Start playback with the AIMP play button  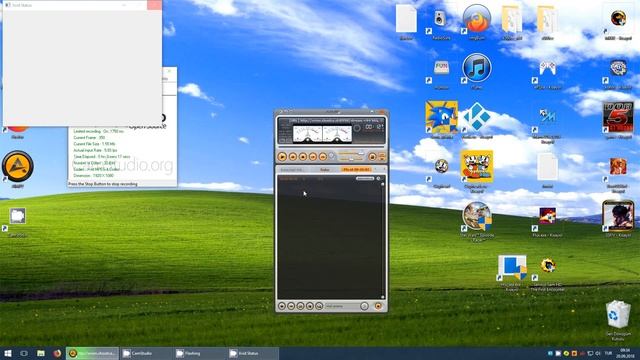click(282, 157)
